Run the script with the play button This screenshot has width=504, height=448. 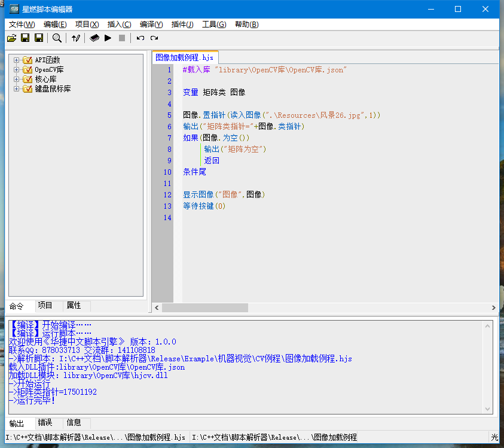108,38
